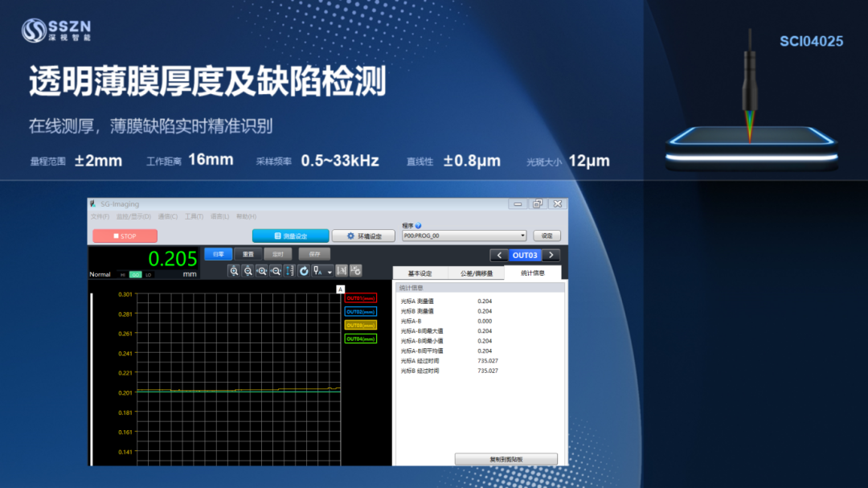
Task: Open the 语言(L) menu
Action: [x=219, y=216]
